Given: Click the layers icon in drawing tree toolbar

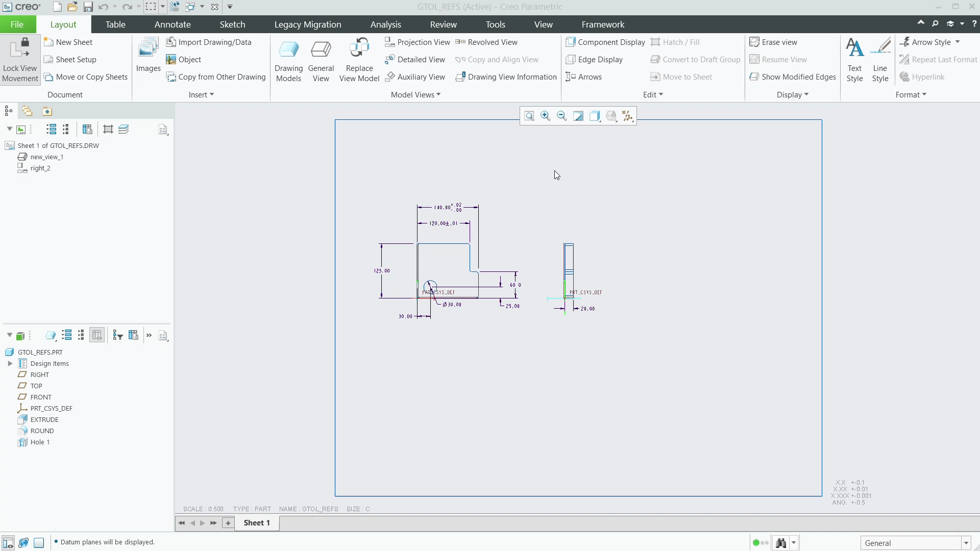Looking at the screenshot, I should 124,130.
